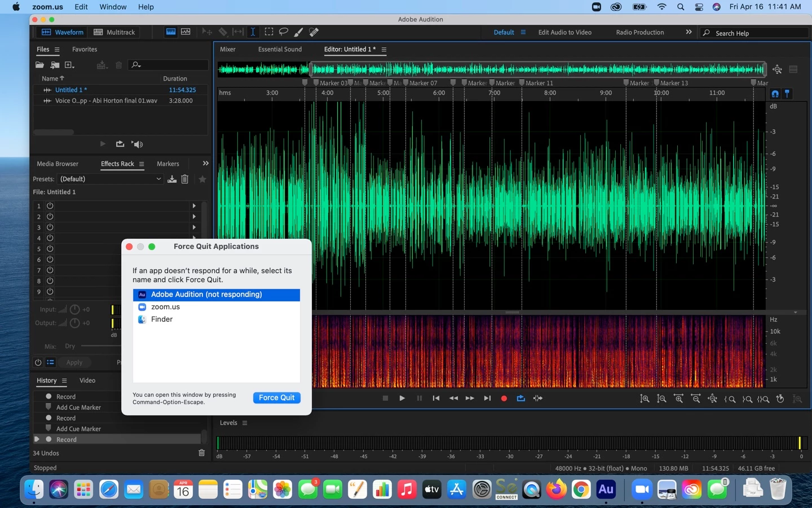The image size is (812, 508).
Task: Select the Spot Healing Brush tool
Action: pyautogui.click(x=314, y=32)
